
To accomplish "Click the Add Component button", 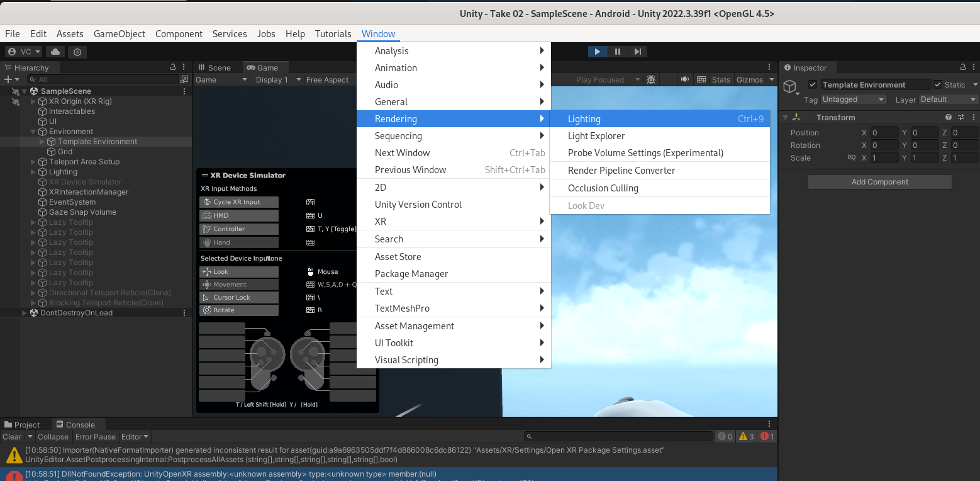I will coord(879,182).
